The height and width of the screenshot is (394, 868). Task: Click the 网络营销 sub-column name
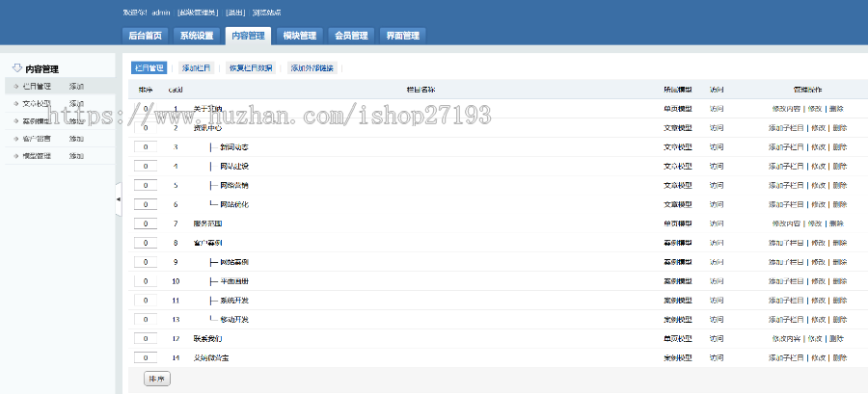[234, 186]
